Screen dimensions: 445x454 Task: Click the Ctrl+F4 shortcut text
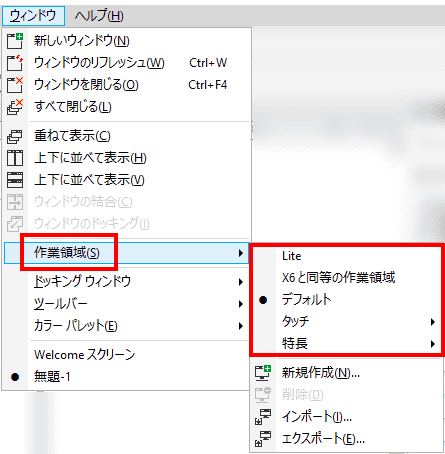point(208,85)
